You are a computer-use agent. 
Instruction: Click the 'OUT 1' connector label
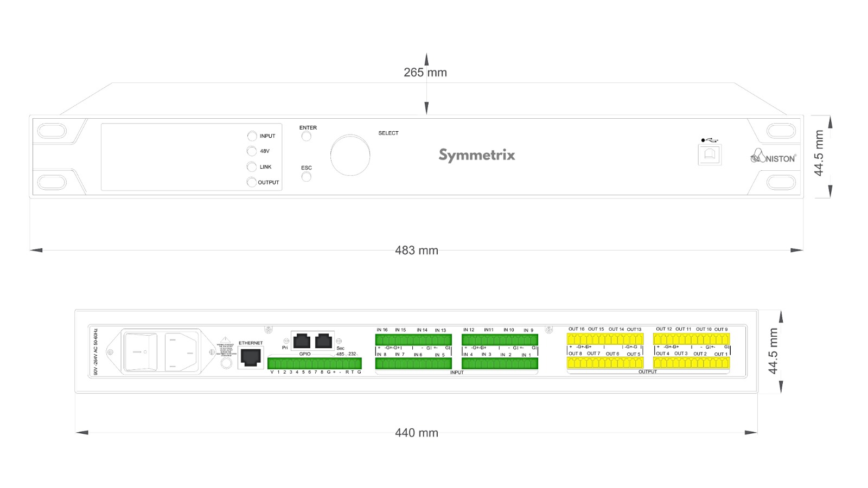721,354
